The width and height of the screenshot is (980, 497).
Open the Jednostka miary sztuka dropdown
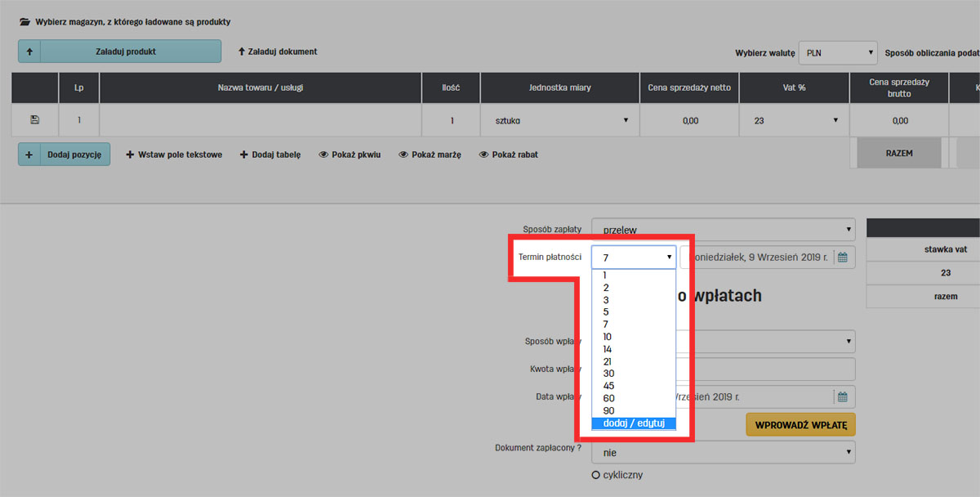(559, 120)
